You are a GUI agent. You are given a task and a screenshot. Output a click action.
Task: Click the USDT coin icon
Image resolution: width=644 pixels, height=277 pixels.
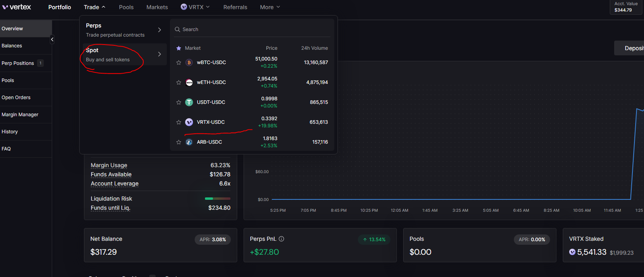189,102
